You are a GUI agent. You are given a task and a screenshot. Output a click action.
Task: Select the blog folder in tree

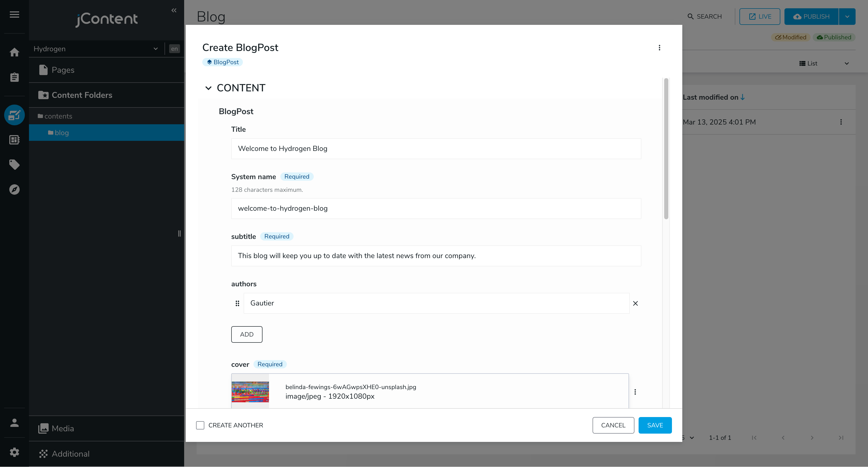(62, 133)
